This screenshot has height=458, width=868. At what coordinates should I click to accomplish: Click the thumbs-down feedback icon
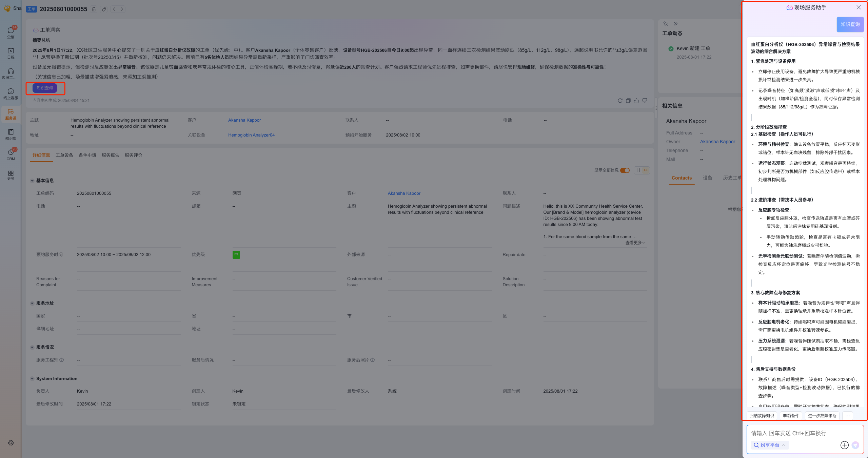(645, 101)
